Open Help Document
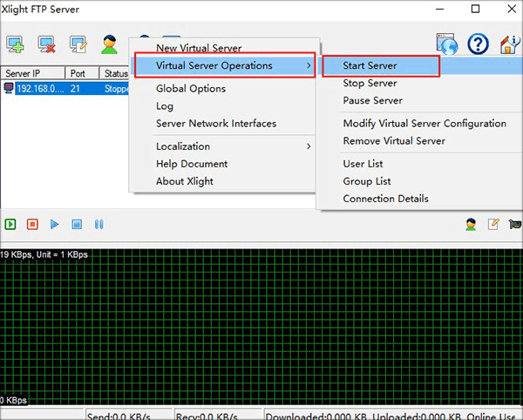The image size is (523, 420). click(x=192, y=164)
